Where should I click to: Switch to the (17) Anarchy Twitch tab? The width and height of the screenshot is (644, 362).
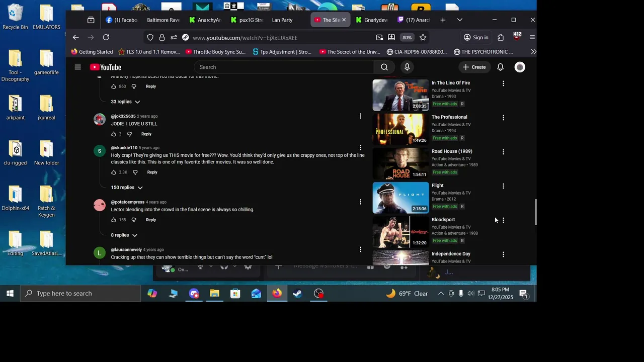tap(414, 20)
